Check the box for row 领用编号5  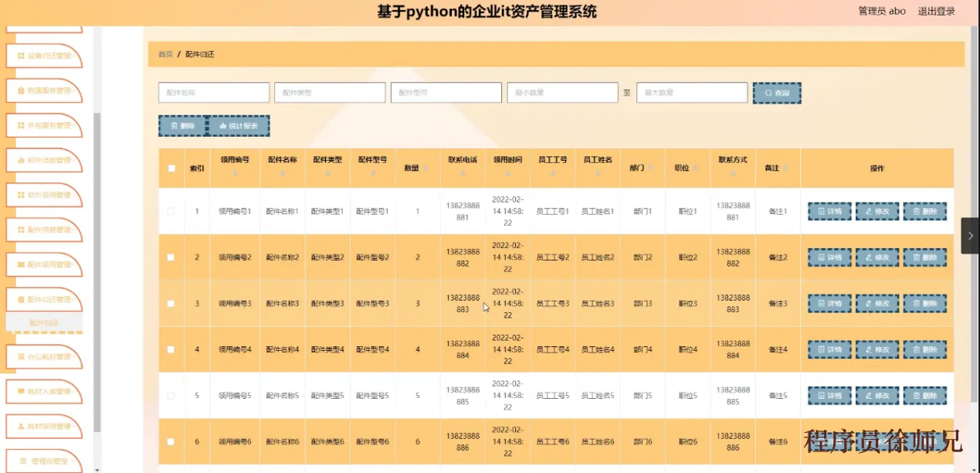coord(171,396)
